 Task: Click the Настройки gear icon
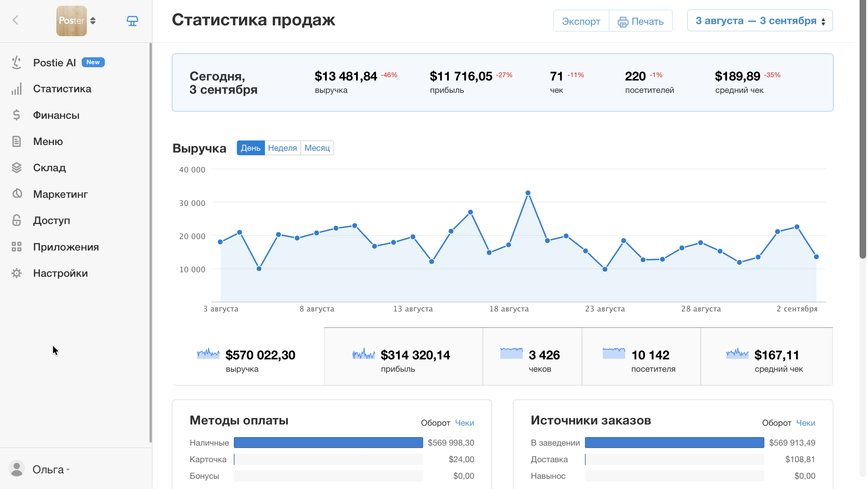(x=17, y=273)
